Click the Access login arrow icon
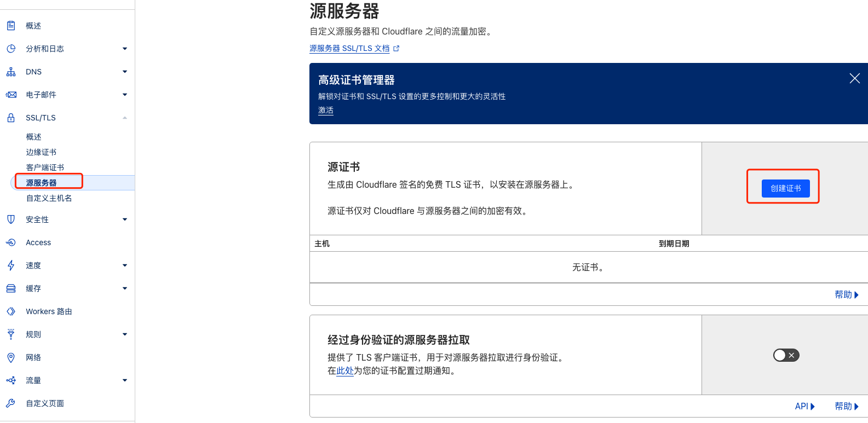The width and height of the screenshot is (868, 423). [11, 242]
